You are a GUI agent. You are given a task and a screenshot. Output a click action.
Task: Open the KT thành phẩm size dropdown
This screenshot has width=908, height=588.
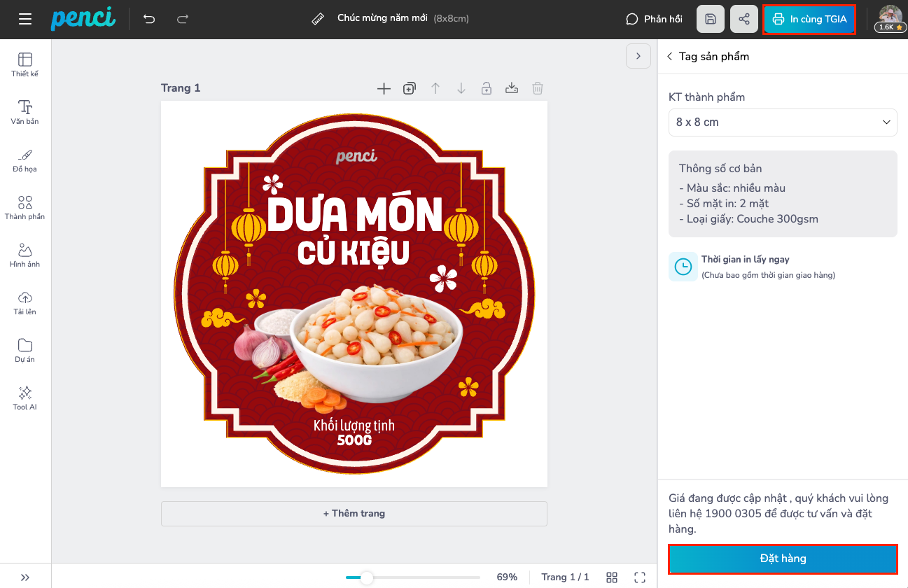tap(782, 122)
